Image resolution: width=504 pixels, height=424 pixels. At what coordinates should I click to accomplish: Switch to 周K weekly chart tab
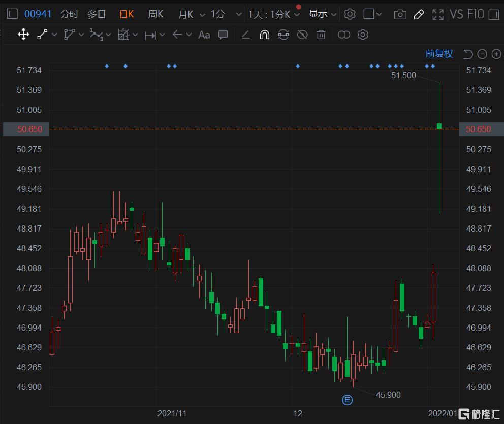point(155,14)
